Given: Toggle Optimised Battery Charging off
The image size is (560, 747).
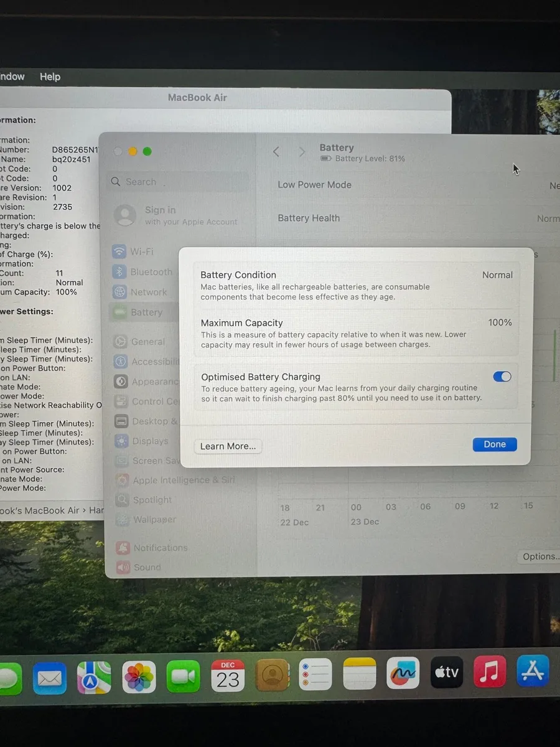Looking at the screenshot, I should click(502, 377).
